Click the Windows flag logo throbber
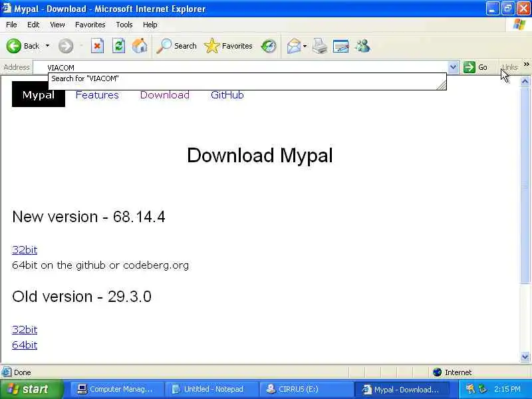The image size is (532, 399). tap(519, 25)
